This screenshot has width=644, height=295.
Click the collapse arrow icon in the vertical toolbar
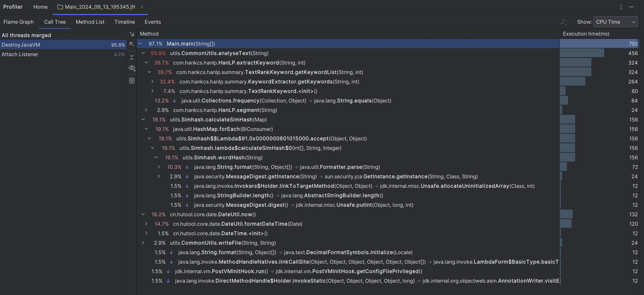(x=132, y=44)
